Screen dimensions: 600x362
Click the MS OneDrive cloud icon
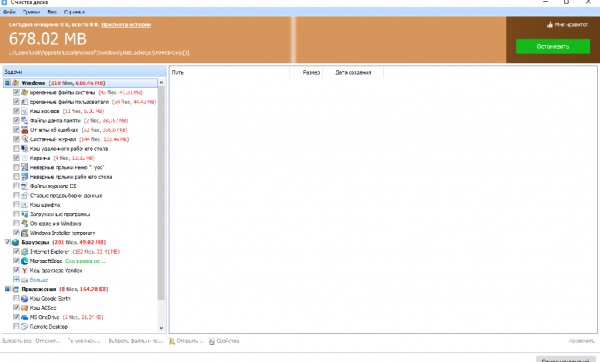coord(25,317)
